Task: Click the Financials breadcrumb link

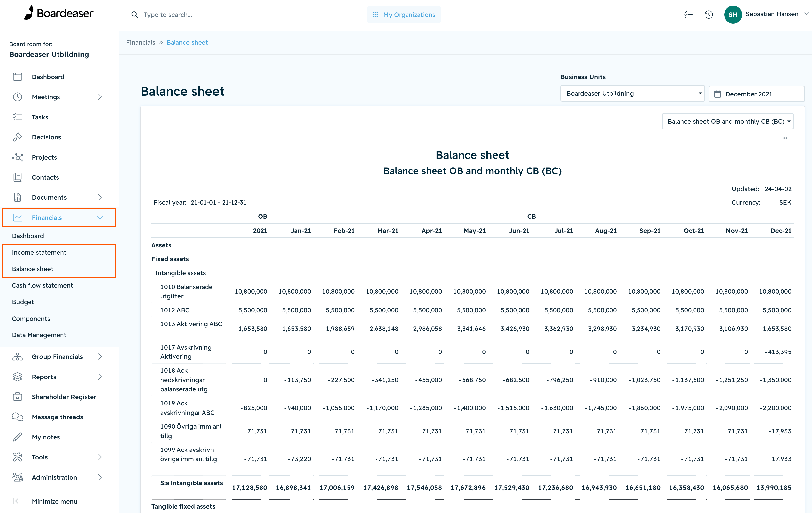Action: click(141, 42)
